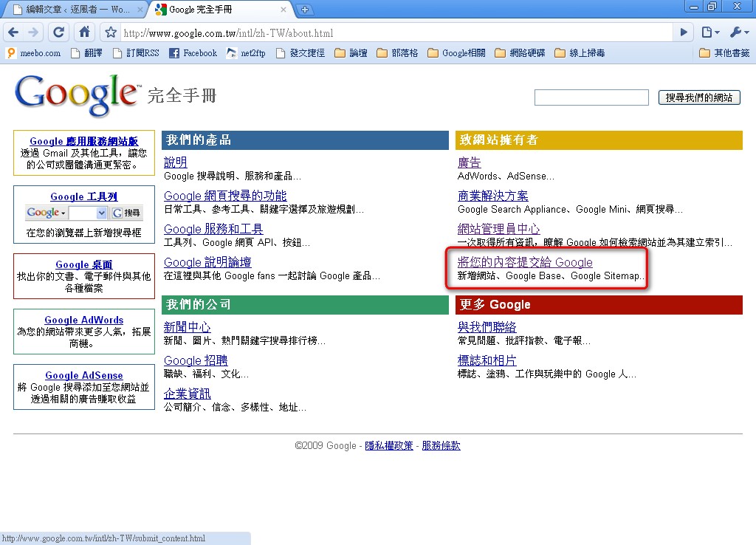Open the Google 應用服務網站版 link
The image size is (756, 545).
[x=84, y=141]
